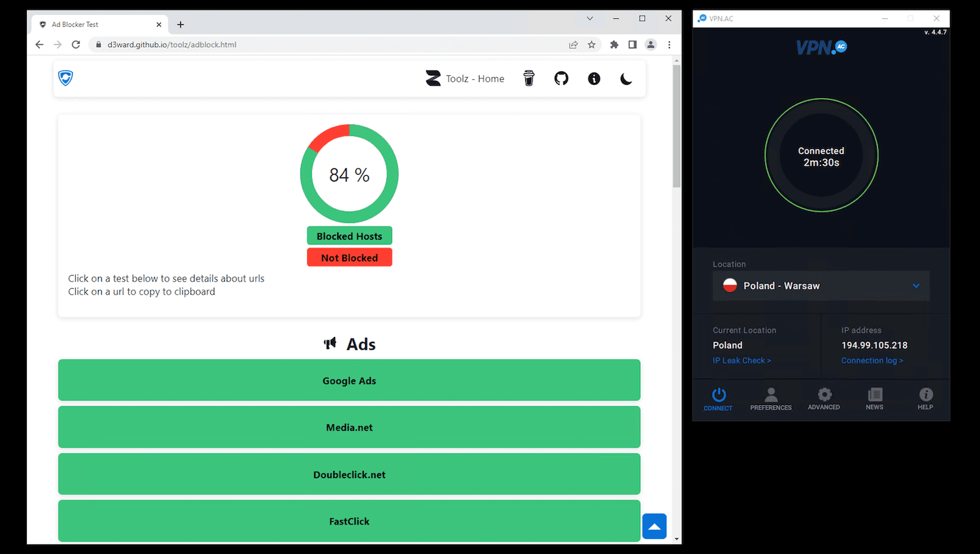Click the IP Leak Check link
980x554 pixels.
(x=742, y=360)
